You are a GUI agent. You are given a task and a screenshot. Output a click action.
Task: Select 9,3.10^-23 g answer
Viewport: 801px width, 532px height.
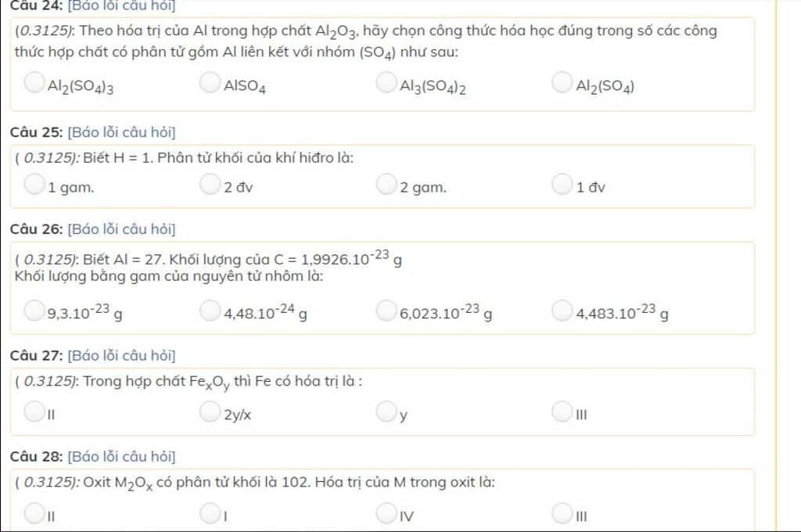tap(34, 311)
